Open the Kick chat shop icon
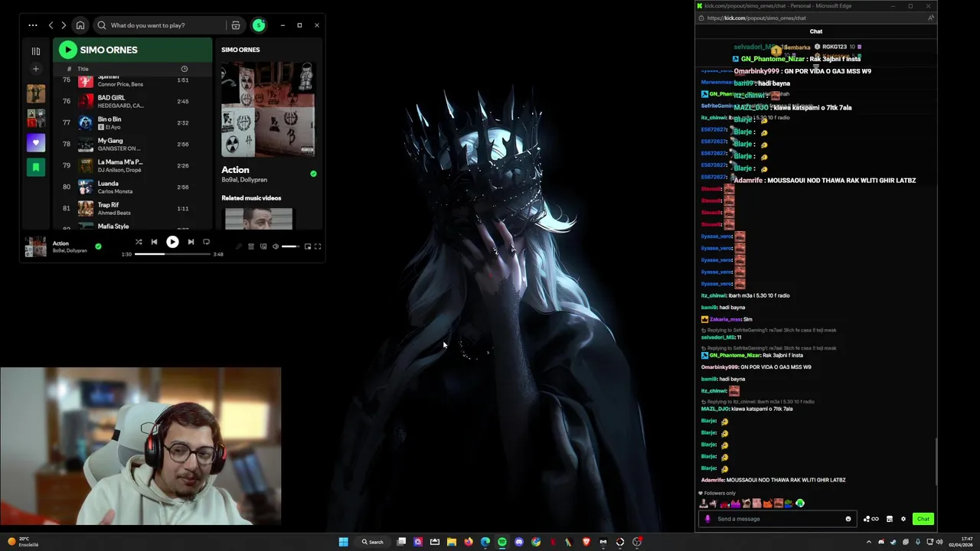Viewport: 980px width, 551px height. [x=890, y=519]
